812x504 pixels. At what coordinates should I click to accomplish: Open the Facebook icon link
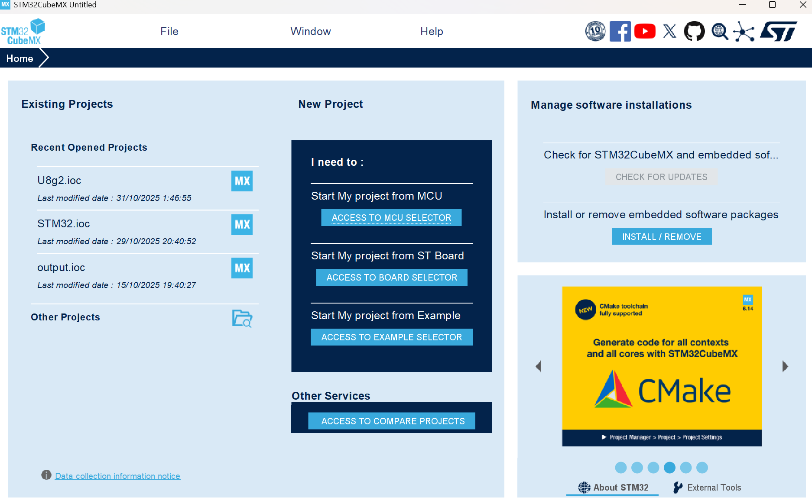620,31
